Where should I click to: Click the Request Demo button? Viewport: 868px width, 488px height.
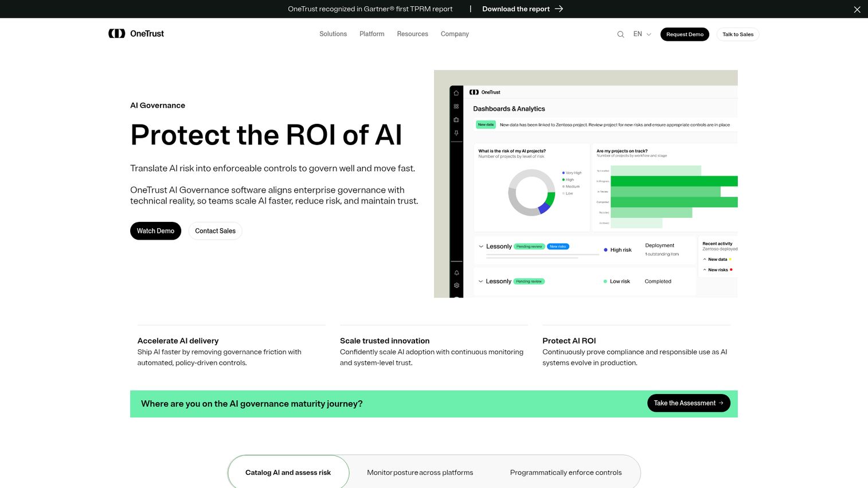(685, 34)
